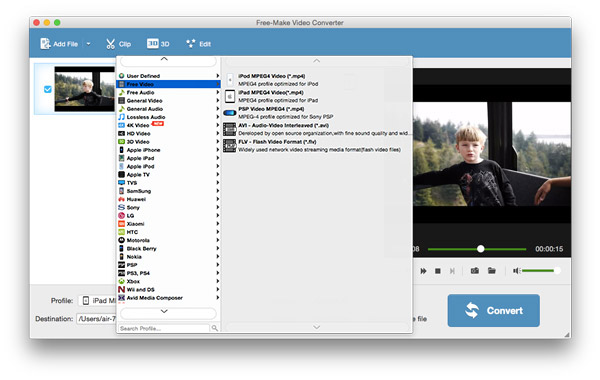Stop video playback
Viewport: 600px width, 380px height.
pos(438,271)
